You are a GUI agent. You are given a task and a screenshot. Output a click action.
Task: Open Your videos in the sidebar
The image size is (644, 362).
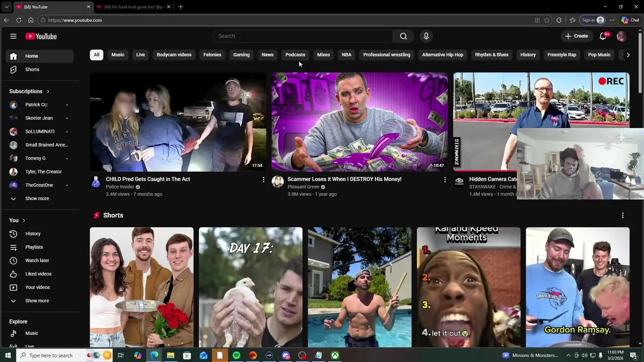click(40, 288)
